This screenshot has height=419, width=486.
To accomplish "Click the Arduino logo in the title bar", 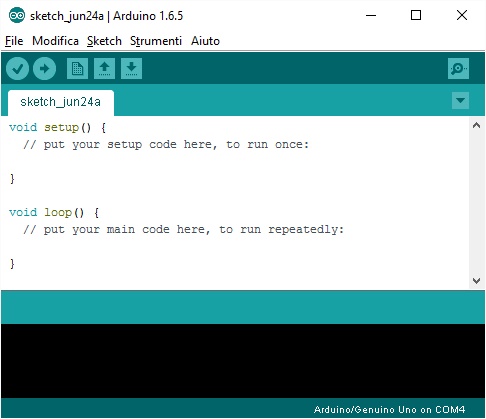I will (x=17, y=15).
